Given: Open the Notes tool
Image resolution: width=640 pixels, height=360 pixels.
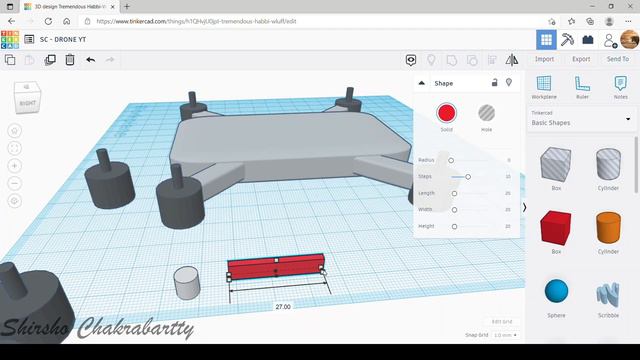Looking at the screenshot, I should coord(620,87).
